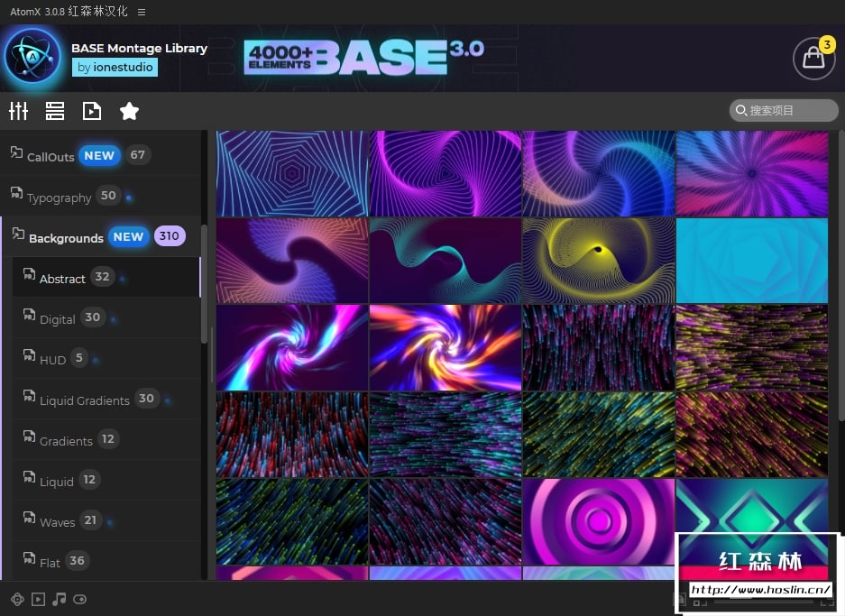Select the green and blue particle streaks thumbnail

pyautogui.click(x=292, y=521)
